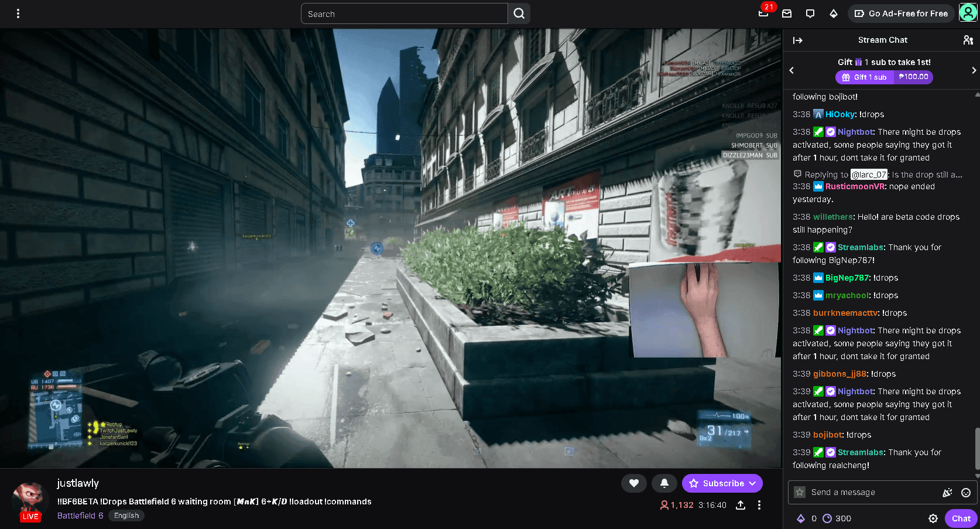
Task: Open the emote picker smiley icon
Action: pyautogui.click(x=966, y=493)
